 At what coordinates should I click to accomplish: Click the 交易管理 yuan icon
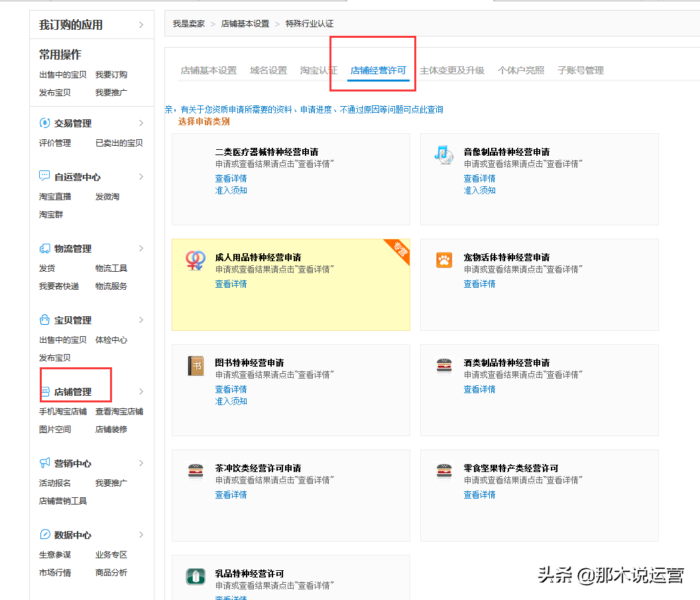coord(44,123)
